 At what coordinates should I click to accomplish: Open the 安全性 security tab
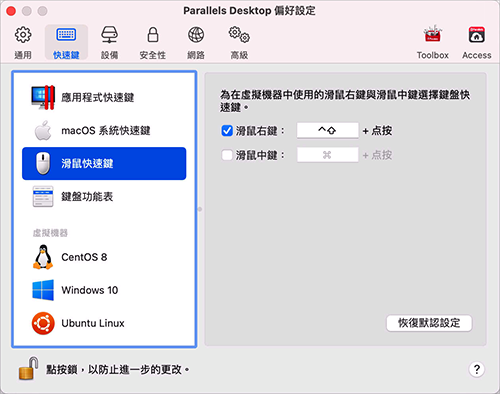153,42
